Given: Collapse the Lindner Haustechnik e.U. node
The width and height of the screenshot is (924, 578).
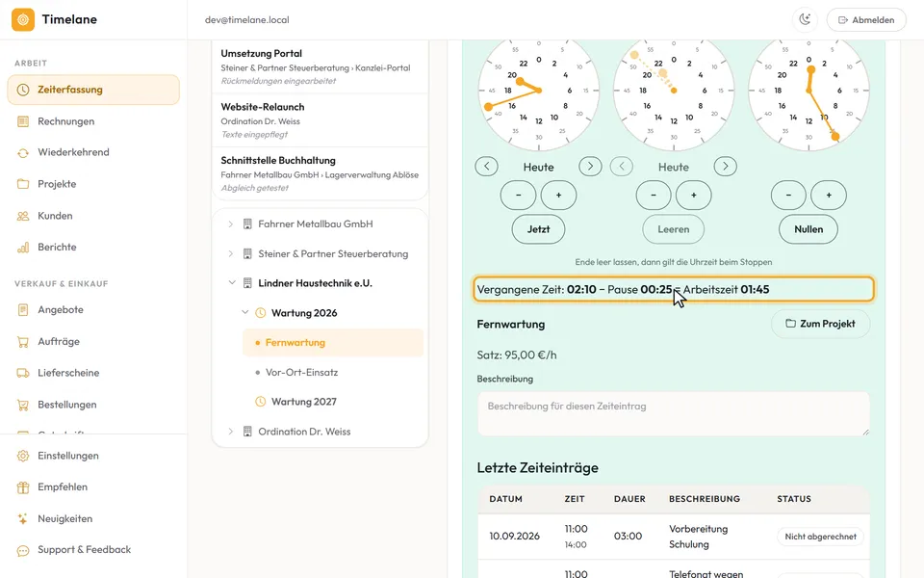Looking at the screenshot, I should [232, 283].
